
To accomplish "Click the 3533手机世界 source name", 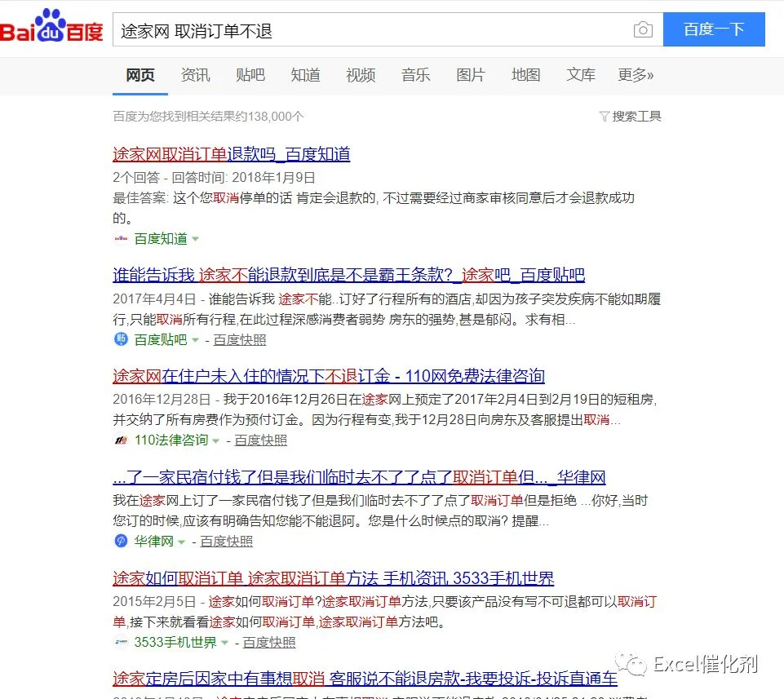I will pos(175,642).
